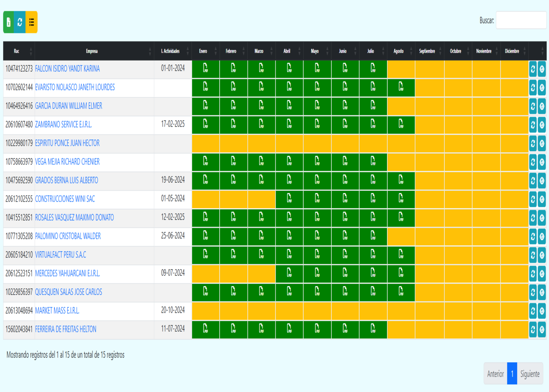The width and height of the screenshot is (549, 392).
Task: Sort table by Ruc column
Action: tap(16, 51)
